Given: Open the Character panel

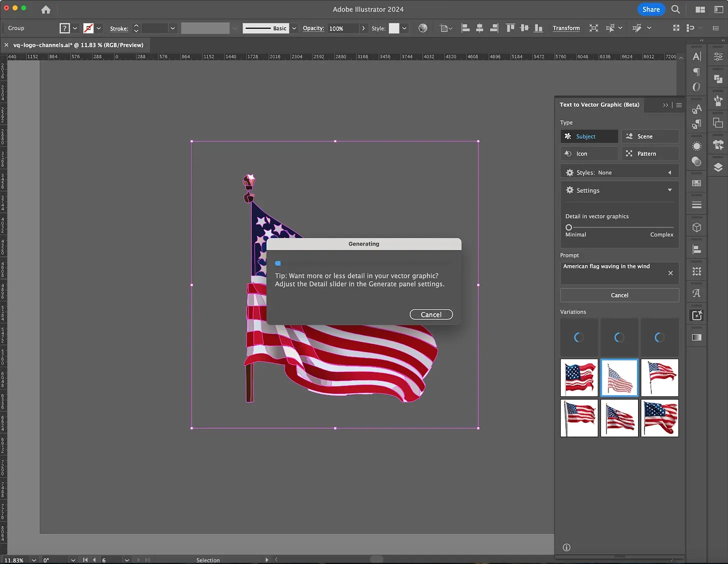Looking at the screenshot, I should (x=696, y=56).
